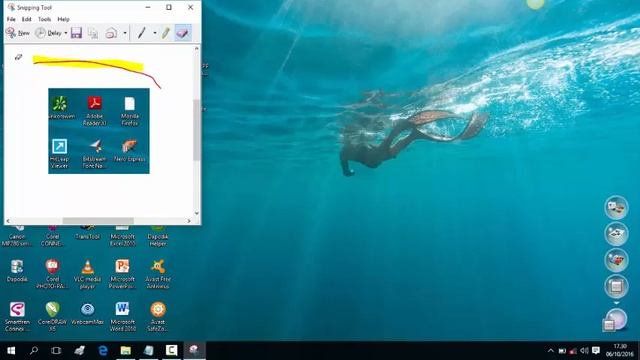Click the scroll down arrow in snip view

[x=197, y=213]
